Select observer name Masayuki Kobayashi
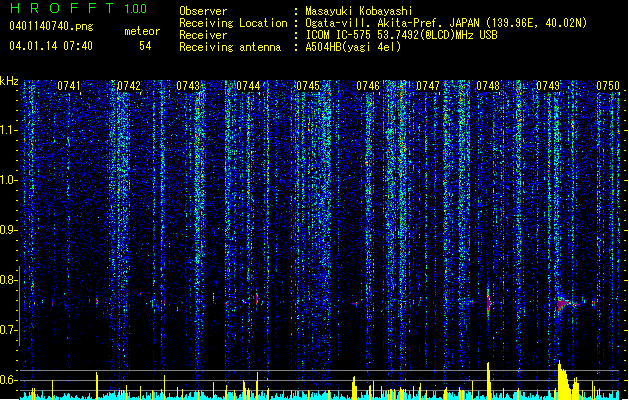 pos(359,11)
